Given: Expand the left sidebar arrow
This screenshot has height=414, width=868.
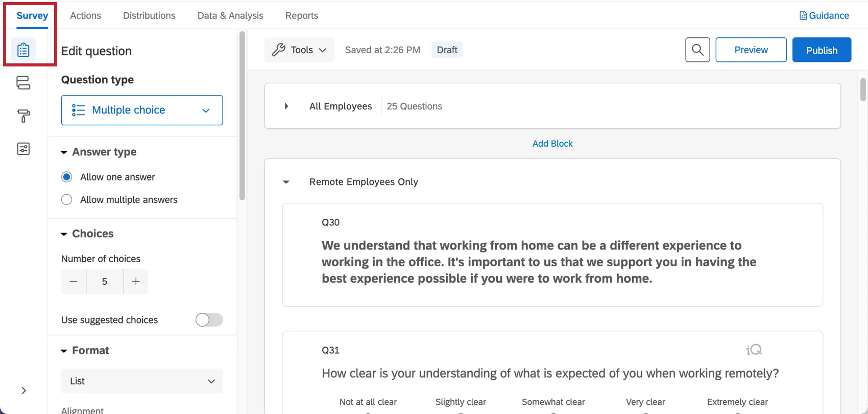Looking at the screenshot, I should [23, 390].
